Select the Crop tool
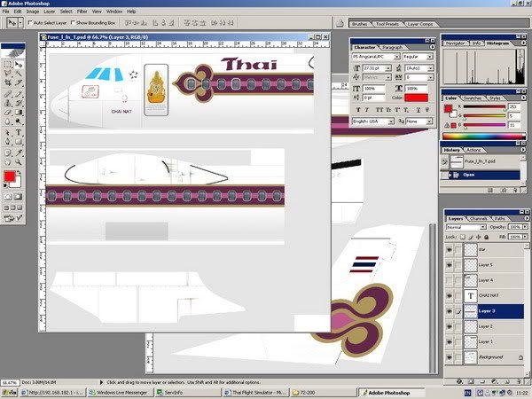This screenshot has height=399, width=532. coord(7,82)
